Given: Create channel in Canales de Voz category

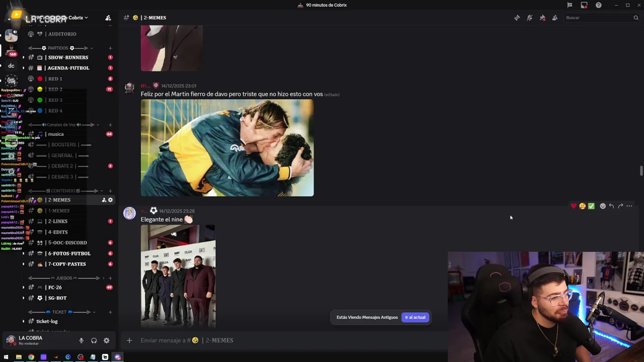Looking at the screenshot, I should pyautogui.click(x=110, y=125).
